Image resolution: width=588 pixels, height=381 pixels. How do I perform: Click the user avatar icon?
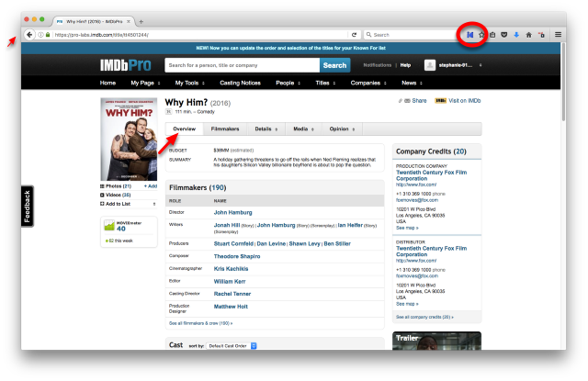pyautogui.click(x=430, y=65)
